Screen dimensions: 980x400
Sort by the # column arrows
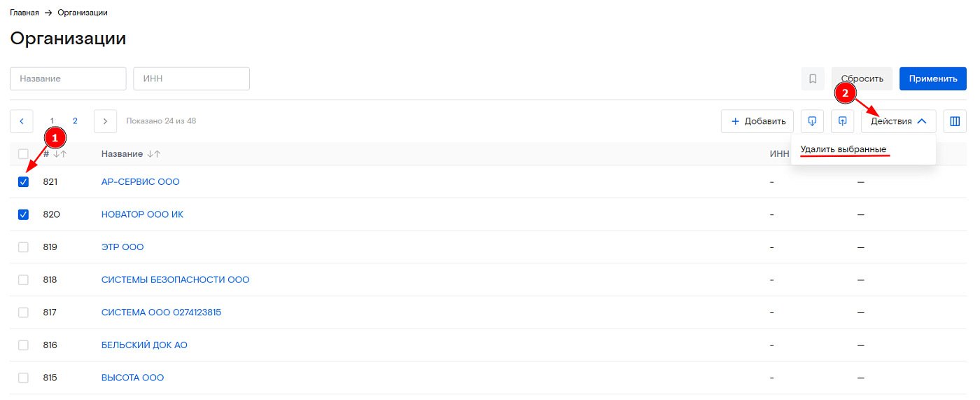pyautogui.click(x=60, y=154)
